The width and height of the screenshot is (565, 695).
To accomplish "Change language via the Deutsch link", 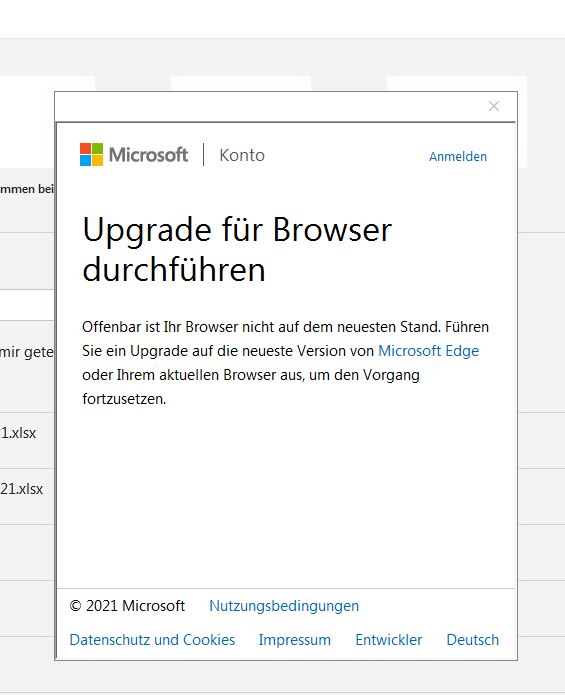I will 472,640.
